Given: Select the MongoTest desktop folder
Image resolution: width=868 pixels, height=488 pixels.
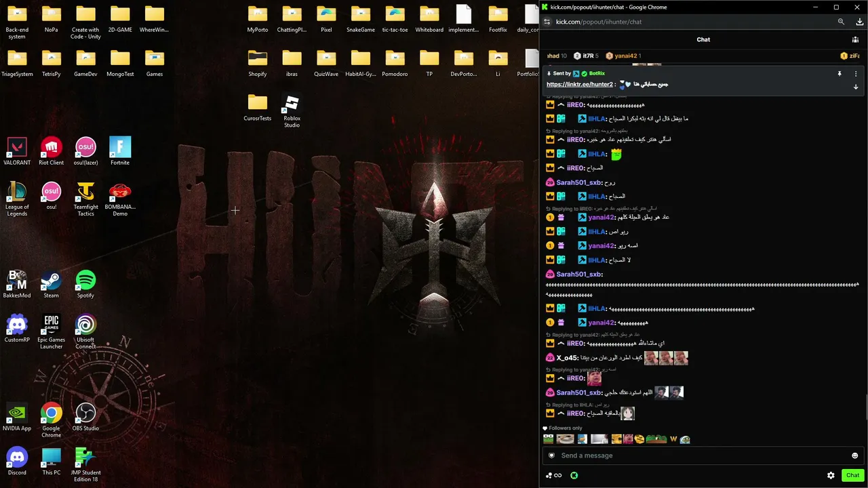Looking at the screenshot, I should tap(120, 63).
